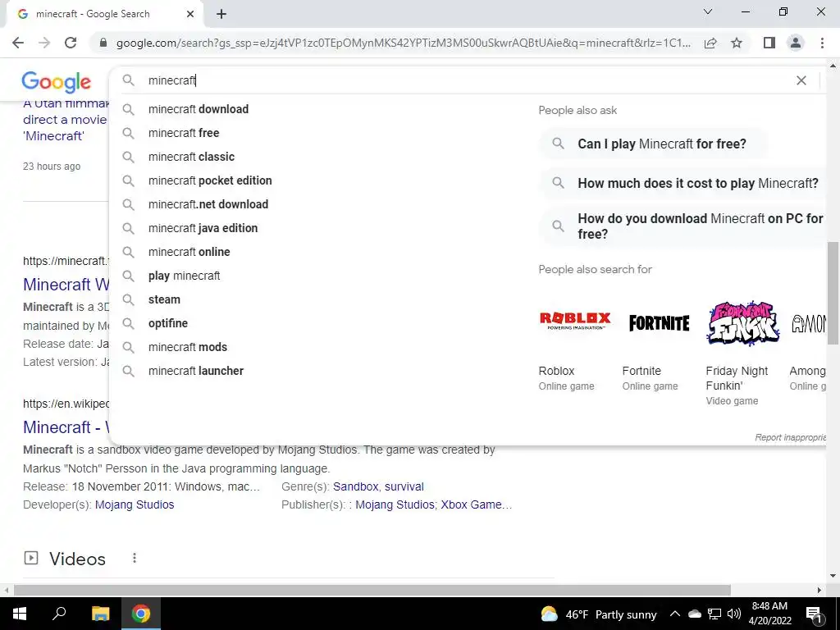The image size is (840, 630).
Task: Open the network tray icon
Action: pos(714,614)
